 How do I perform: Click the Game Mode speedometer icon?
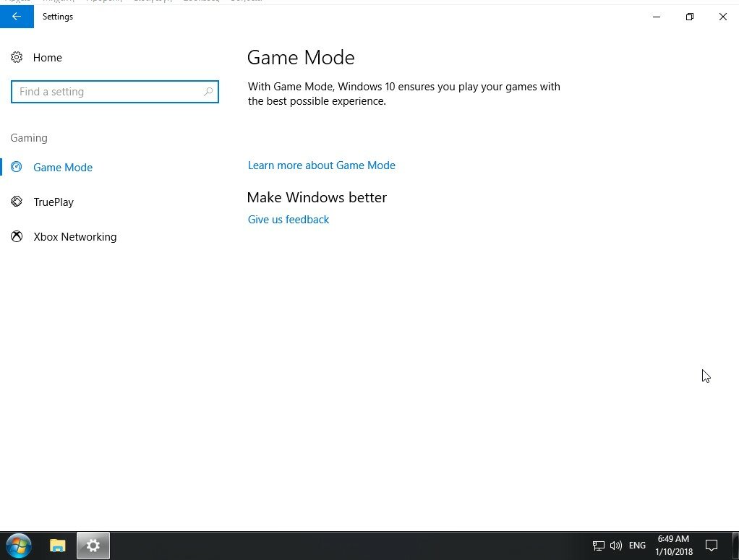pos(17,167)
